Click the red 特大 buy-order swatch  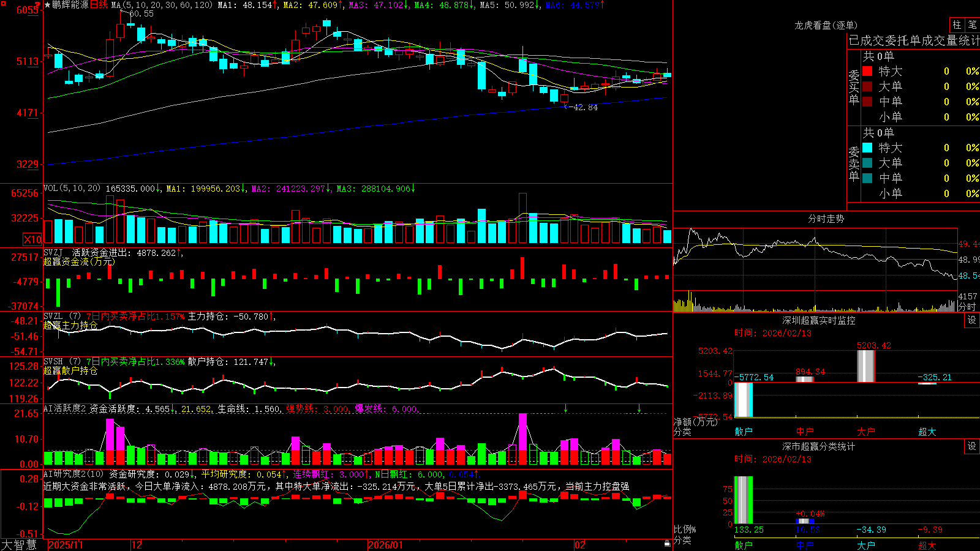[867, 71]
